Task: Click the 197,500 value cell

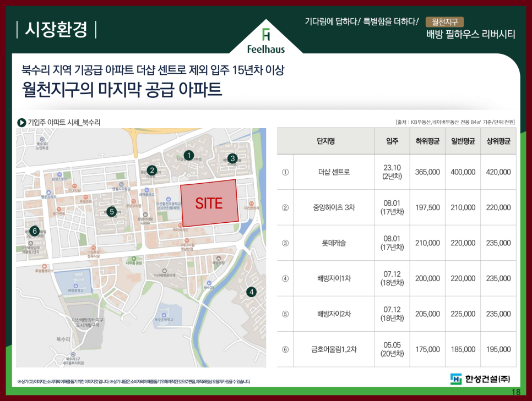Action: tap(427, 207)
